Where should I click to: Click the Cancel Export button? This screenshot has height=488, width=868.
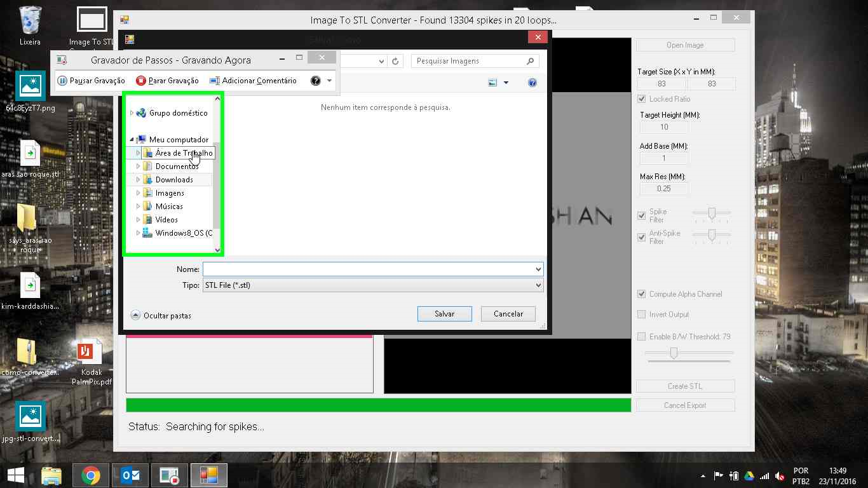pyautogui.click(x=685, y=405)
